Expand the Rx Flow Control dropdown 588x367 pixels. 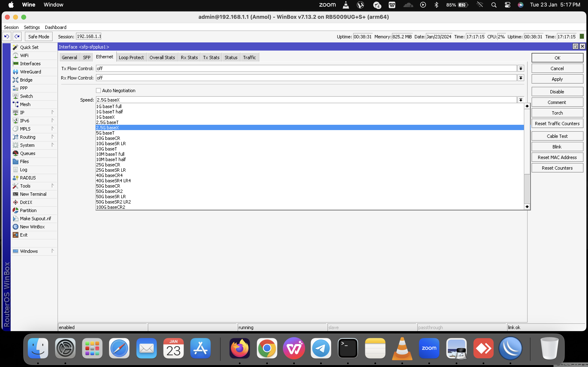coord(521,78)
